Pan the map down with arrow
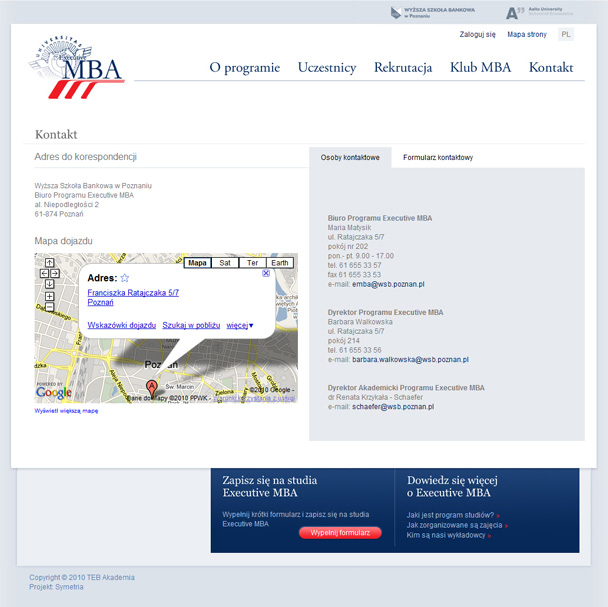Image resolution: width=608 pixels, height=607 pixels. tap(50, 284)
